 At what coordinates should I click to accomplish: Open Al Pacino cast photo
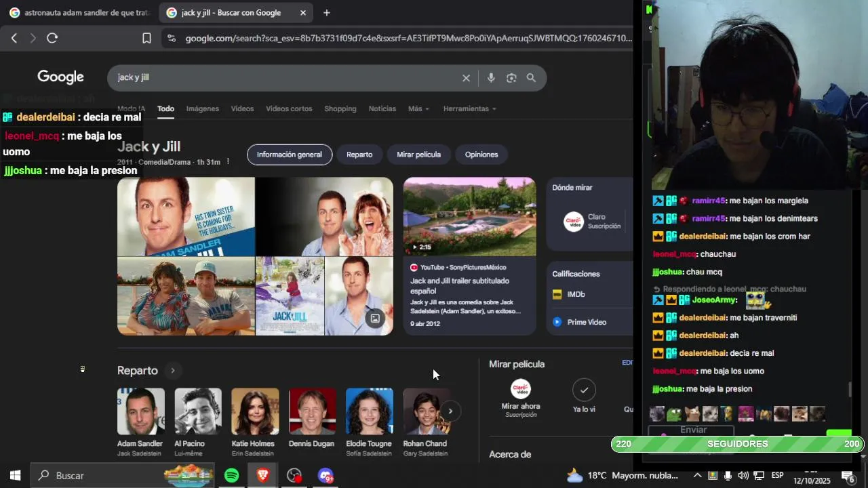pyautogui.click(x=198, y=411)
